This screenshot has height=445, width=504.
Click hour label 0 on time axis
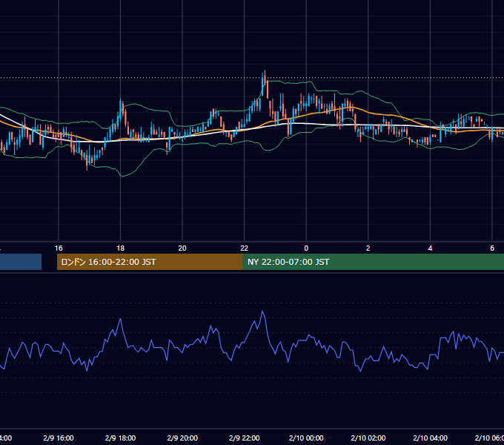click(x=306, y=248)
